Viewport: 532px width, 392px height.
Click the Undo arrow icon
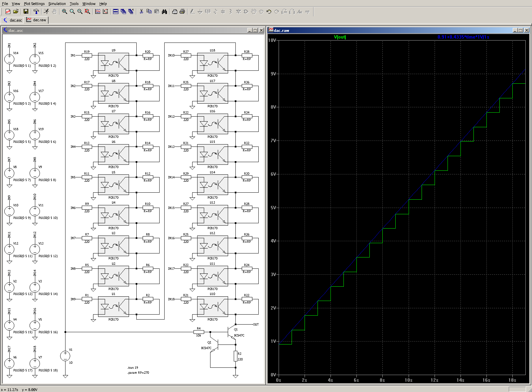point(269,12)
